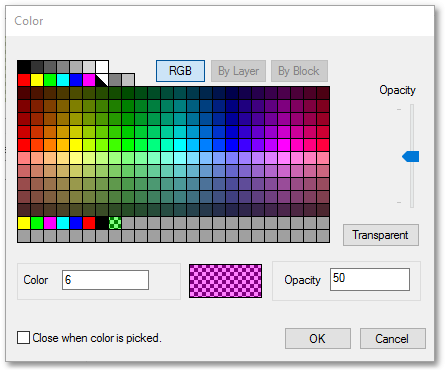446x373 pixels.
Task: Choose the By Block color option
Action: click(299, 71)
